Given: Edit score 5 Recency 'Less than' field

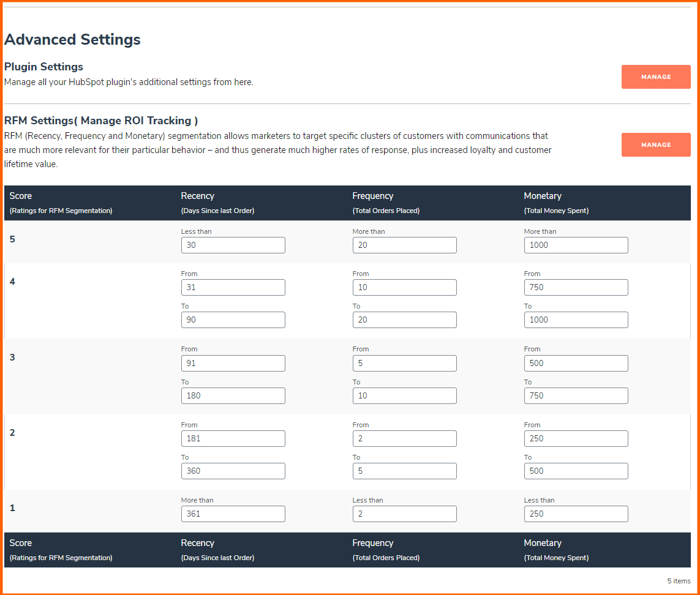Looking at the screenshot, I should click(233, 245).
